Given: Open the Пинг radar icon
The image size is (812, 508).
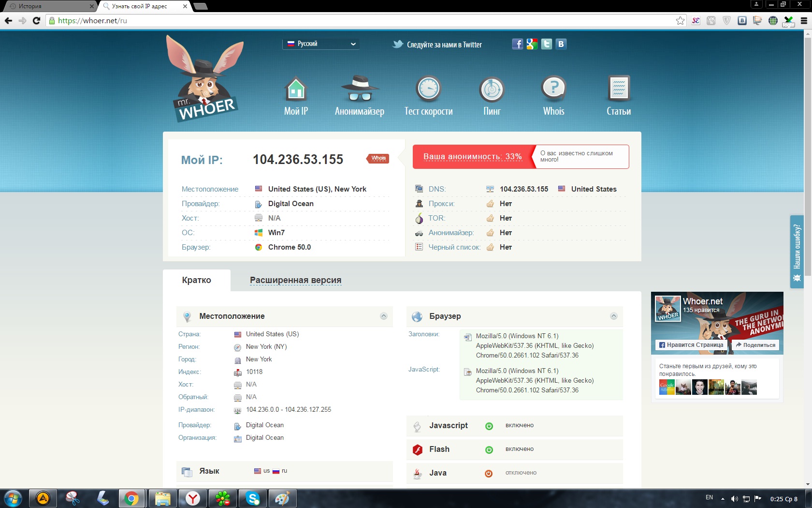Looking at the screenshot, I should [492, 90].
